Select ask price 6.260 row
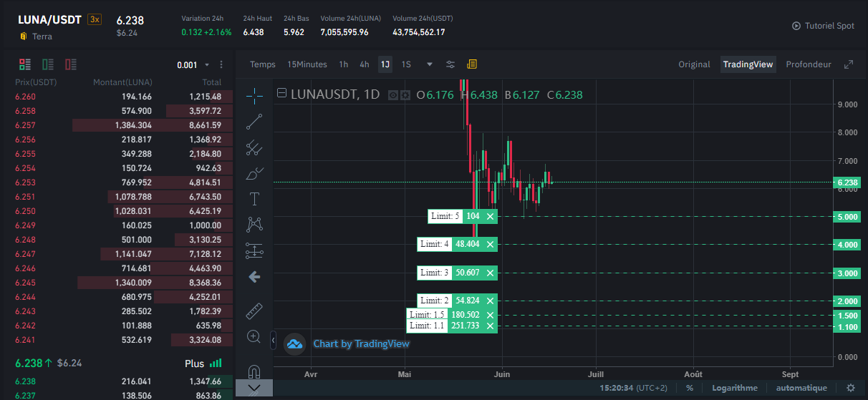This screenshot has width=868, height=400. (118, 97)
